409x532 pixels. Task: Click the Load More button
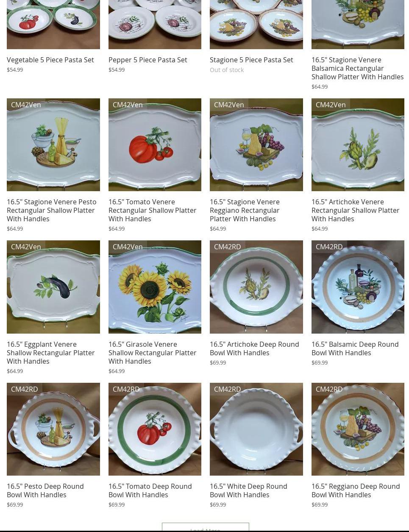pyautogui.click(x=206, y=528)
